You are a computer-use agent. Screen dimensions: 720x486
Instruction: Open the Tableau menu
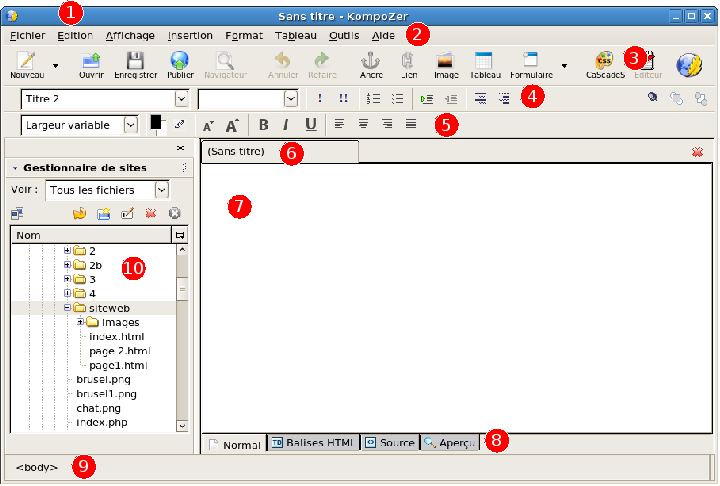pyautogui.click(x=296, y=35)
